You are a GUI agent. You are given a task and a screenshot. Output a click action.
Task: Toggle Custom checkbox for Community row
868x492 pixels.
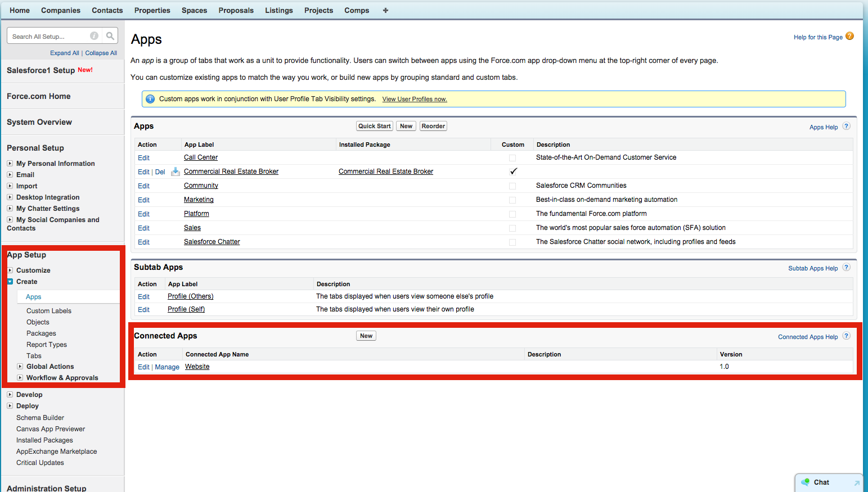(512, 186)
